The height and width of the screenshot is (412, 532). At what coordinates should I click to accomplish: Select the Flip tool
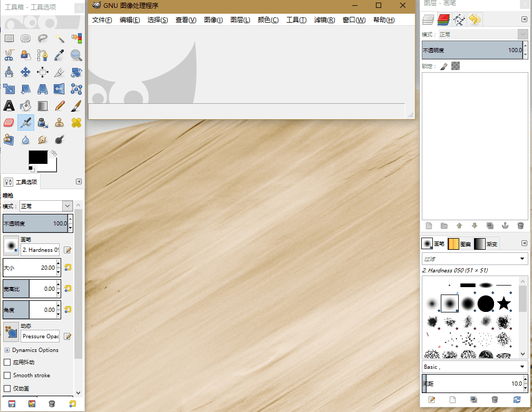tap(60, 89)
